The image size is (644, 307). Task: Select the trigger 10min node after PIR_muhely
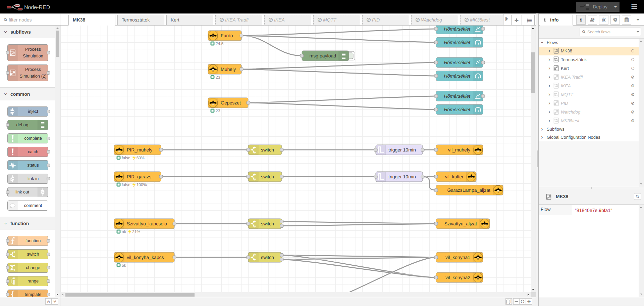pyautogui.click(x=399, y=150)
